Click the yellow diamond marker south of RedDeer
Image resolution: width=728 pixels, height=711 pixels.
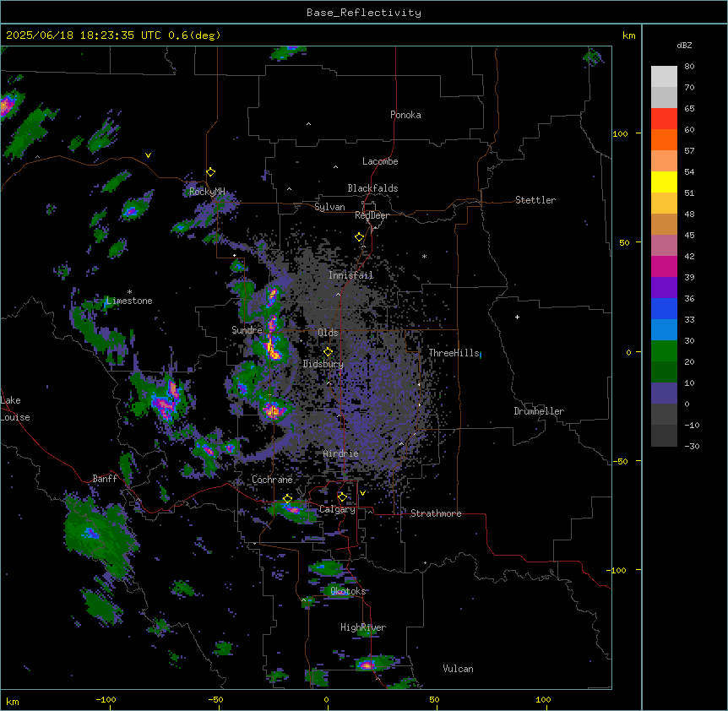click(359, 236)
